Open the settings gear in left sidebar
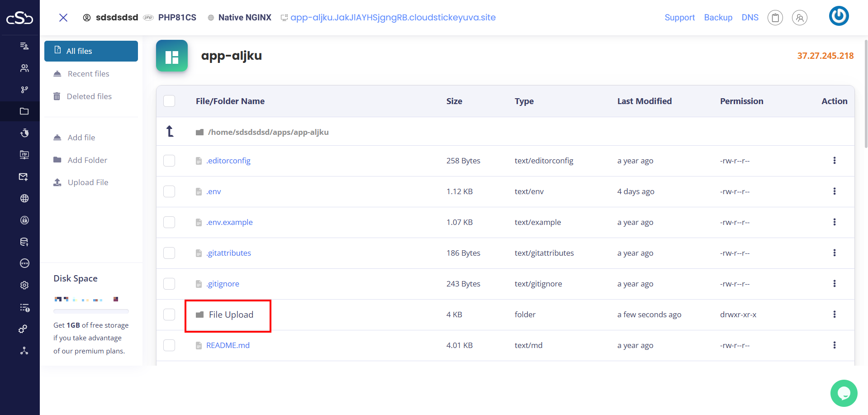 24,285
